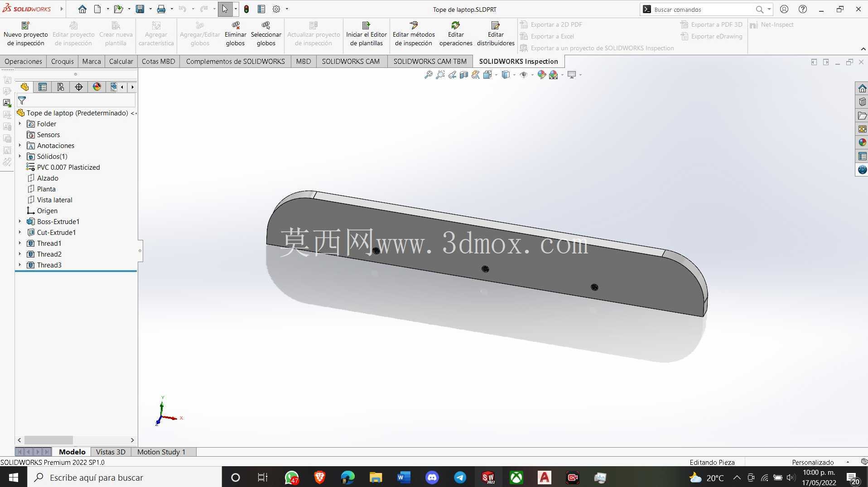
Task: Open the Options gear dropdown arrow
Action: [287, 9]
